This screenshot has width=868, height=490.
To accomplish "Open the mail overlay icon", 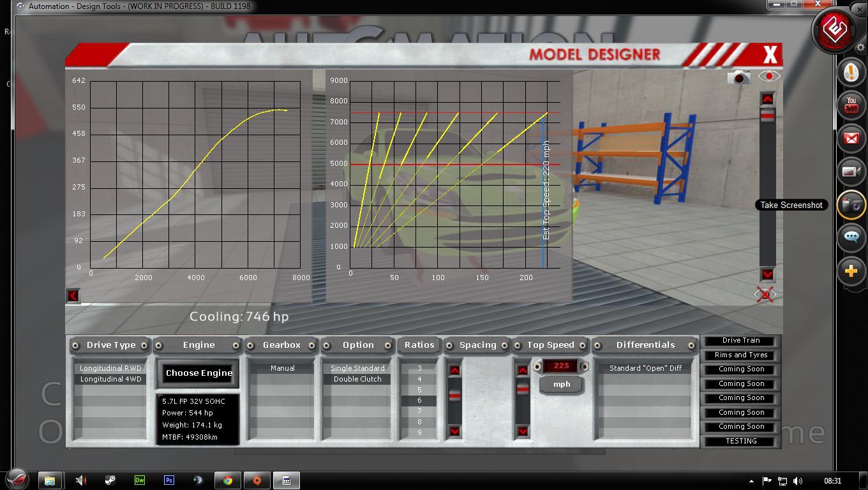I will (851, 138).
